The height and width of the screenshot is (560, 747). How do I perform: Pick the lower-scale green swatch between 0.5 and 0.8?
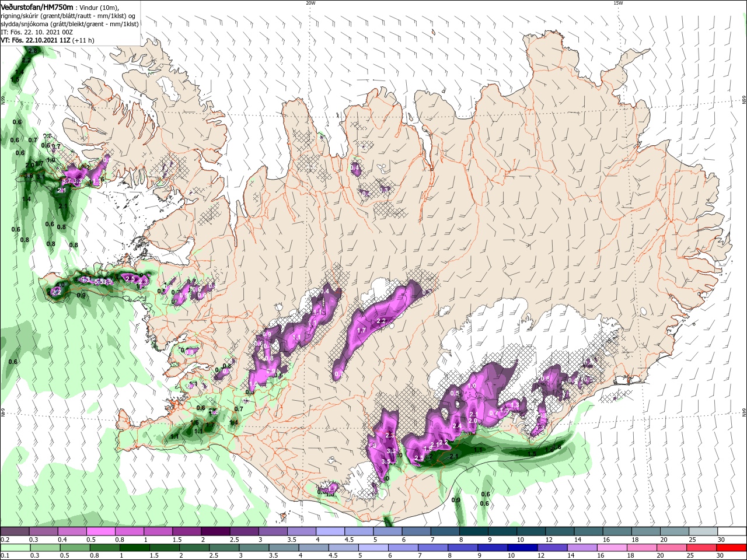pos(75,548)
